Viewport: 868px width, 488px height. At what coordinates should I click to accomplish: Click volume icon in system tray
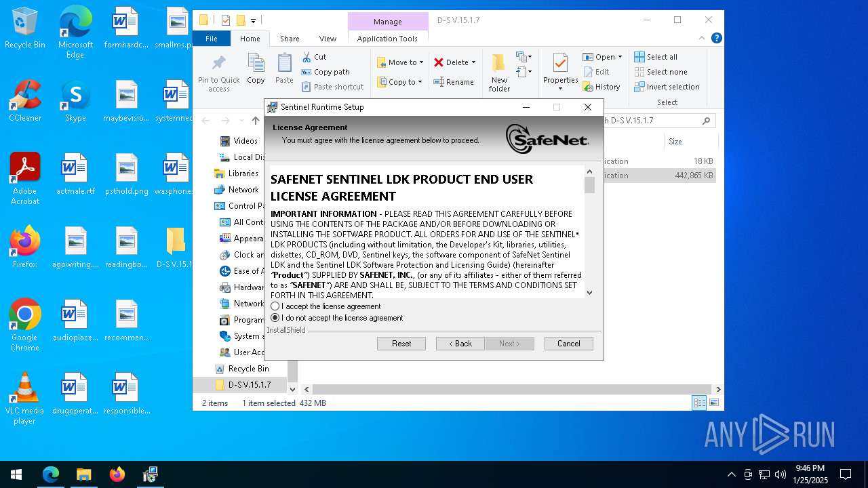781,474
